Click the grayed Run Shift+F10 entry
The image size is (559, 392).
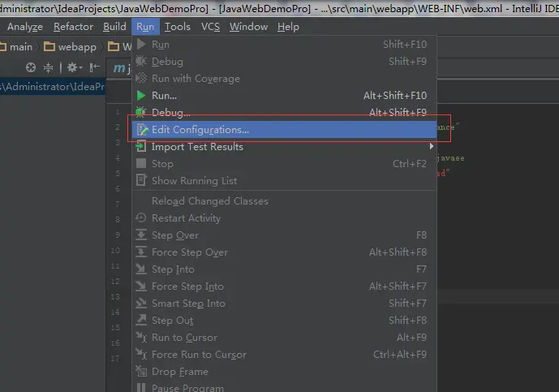coord(285,45)
